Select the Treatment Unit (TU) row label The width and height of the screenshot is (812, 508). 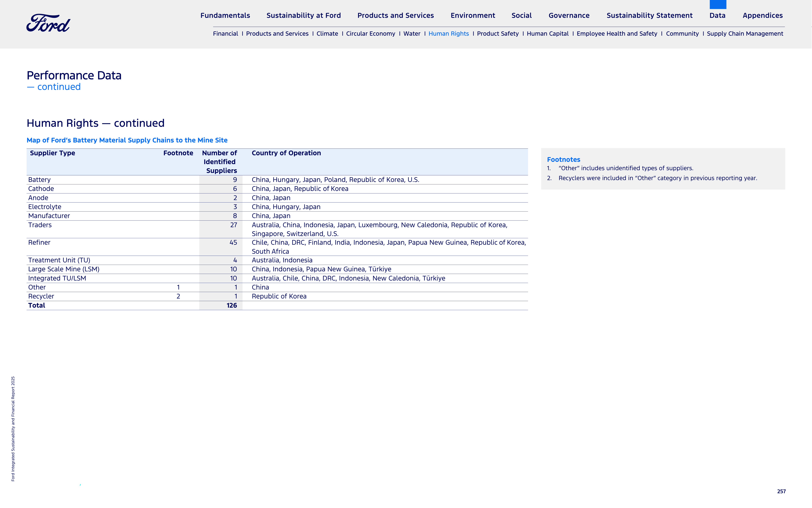[59, 260]
